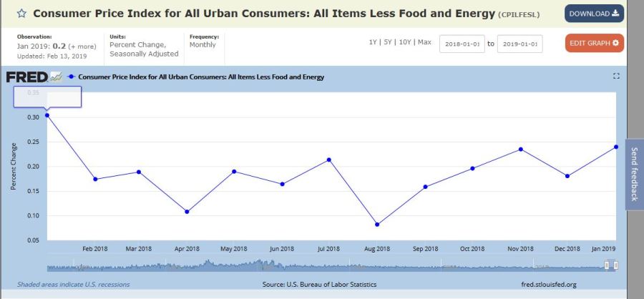644x299 pixels.
Task: Select the 1Y date range
Action: tap(373, 42)
